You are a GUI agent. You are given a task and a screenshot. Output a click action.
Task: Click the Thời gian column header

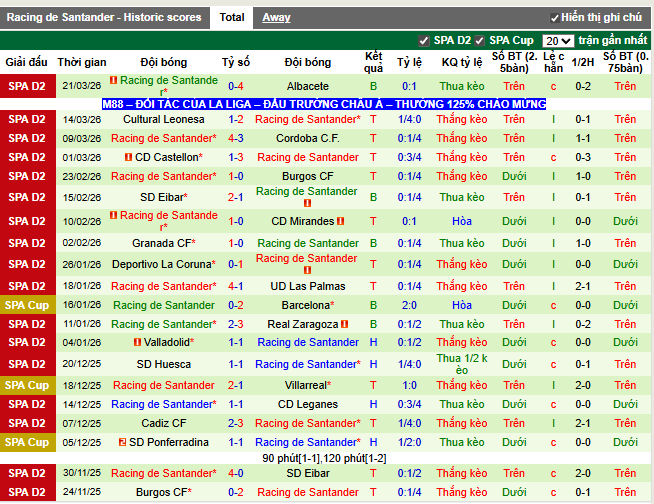(82, 63)
